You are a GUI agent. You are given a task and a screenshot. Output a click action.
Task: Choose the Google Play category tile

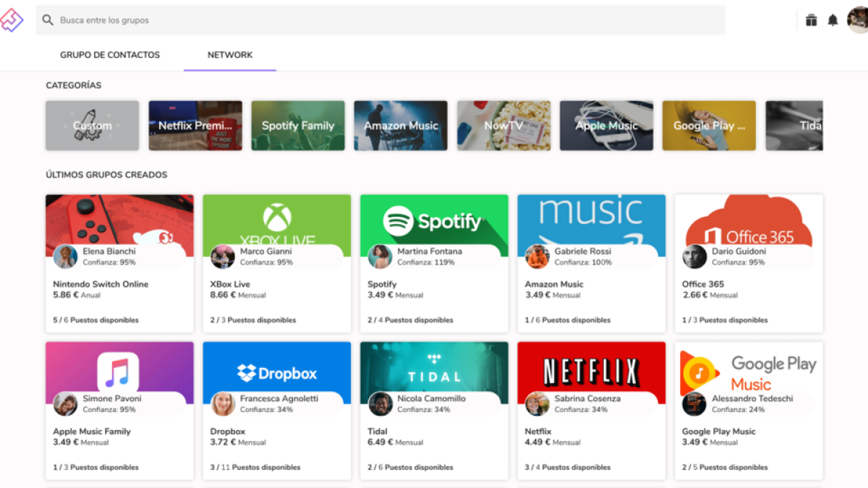(x=709, y=126)
